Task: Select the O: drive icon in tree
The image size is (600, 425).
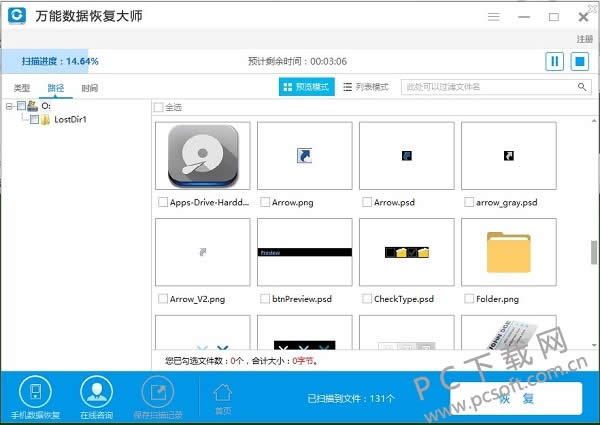Action: tap(33, 106)
